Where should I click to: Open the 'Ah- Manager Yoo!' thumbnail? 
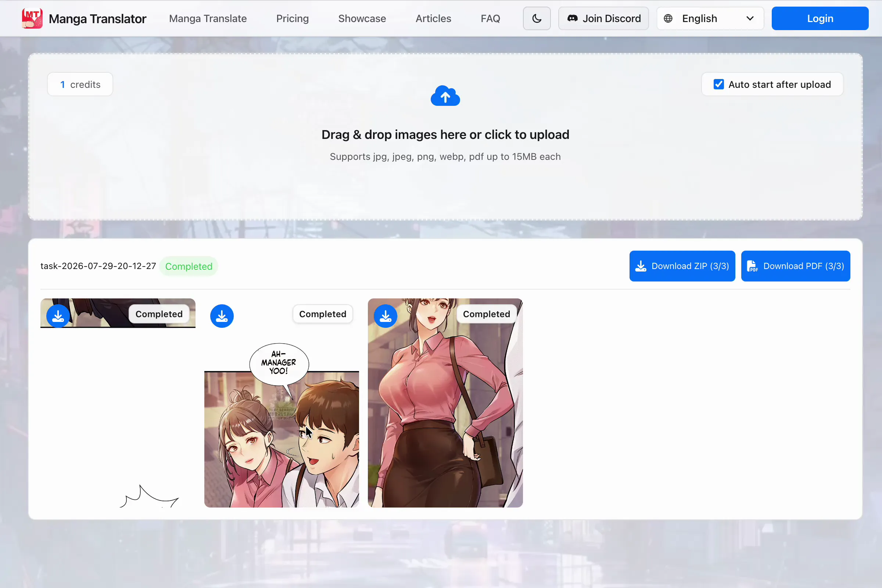pos(281,403)
